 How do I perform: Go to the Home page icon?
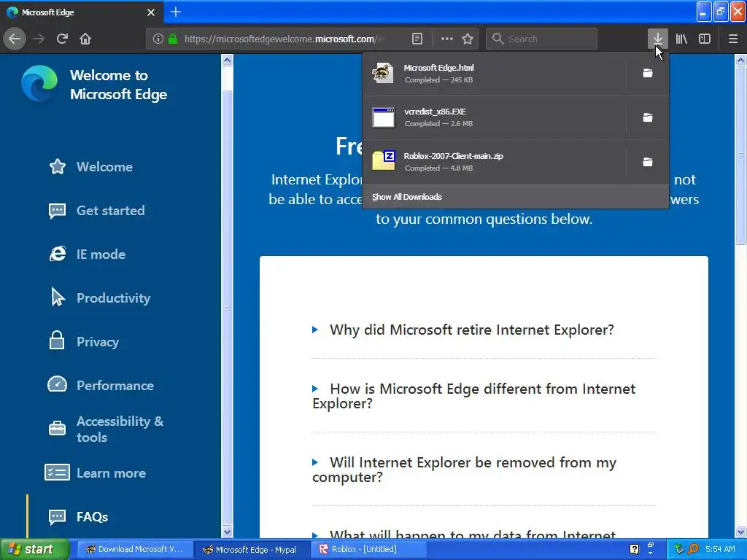pos(85,39)
